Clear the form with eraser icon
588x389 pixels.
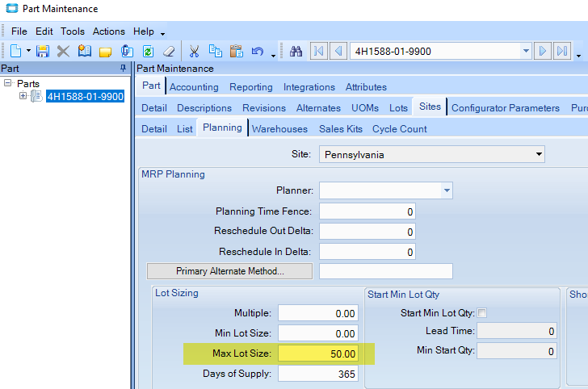(169, 51)
